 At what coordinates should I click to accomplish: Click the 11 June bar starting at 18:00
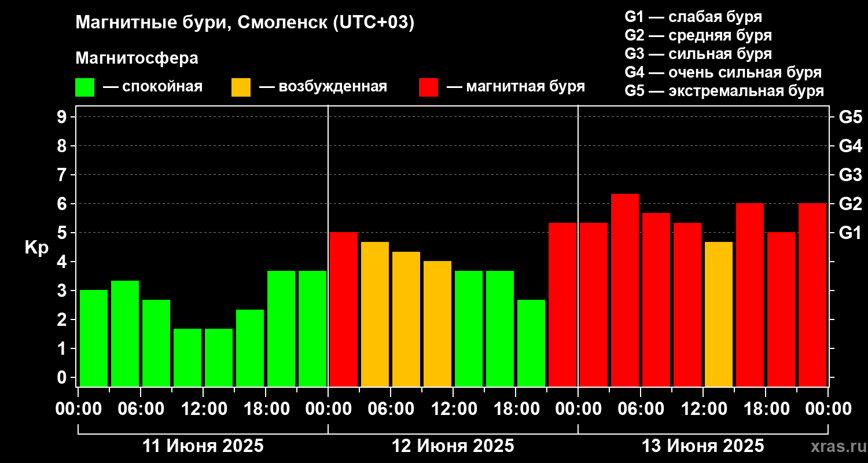281,328
